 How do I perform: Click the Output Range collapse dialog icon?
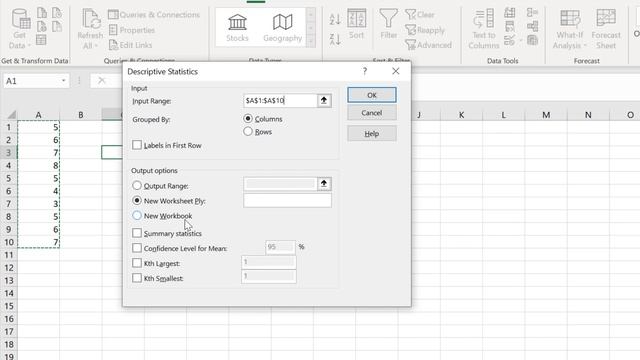tap(324, 184)
